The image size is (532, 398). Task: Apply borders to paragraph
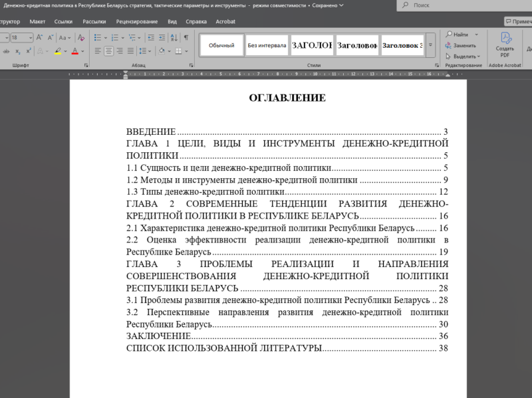(x=178, y=51)
